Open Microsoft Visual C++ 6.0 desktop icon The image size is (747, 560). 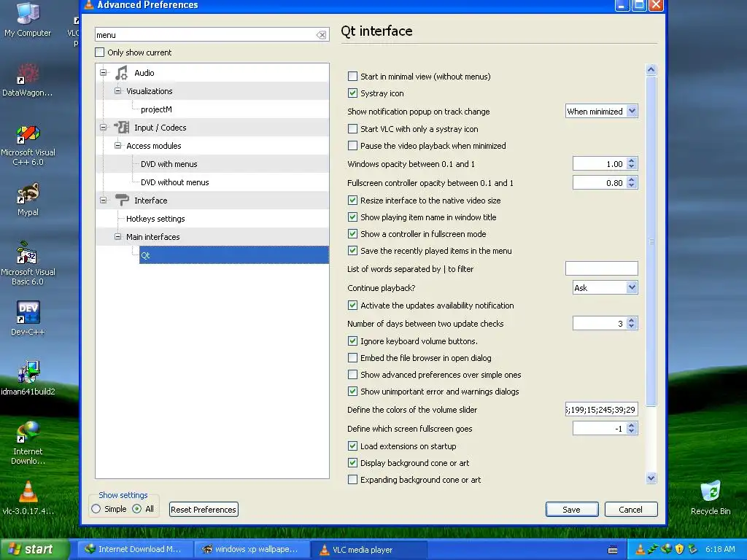28,145
